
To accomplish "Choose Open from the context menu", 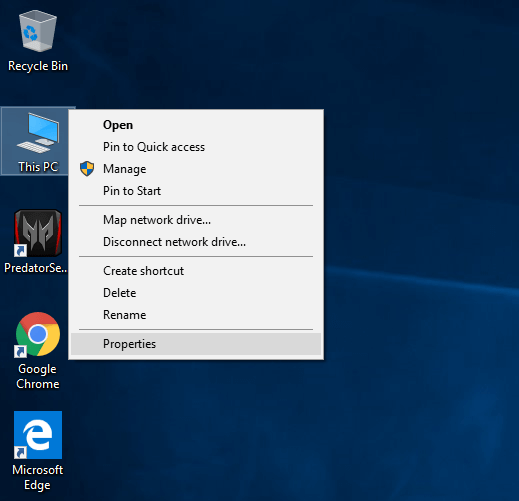I will (x=196, y=125).
